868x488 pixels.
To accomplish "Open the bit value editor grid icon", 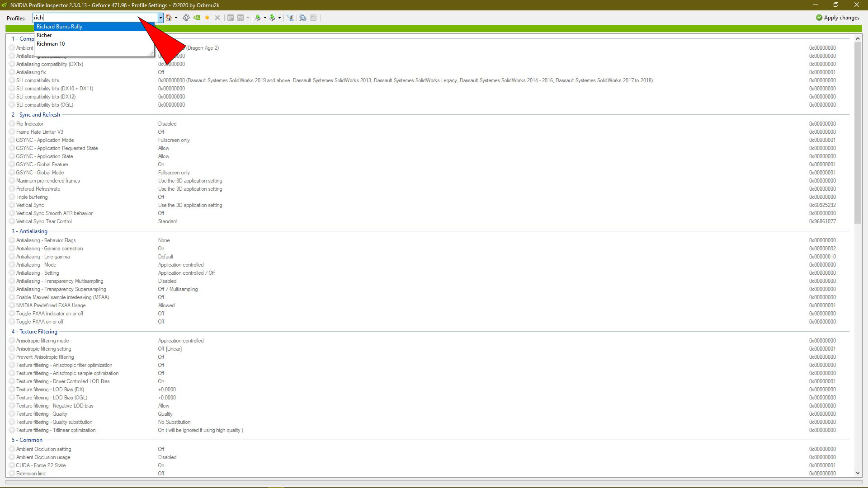I will [313, 18].
